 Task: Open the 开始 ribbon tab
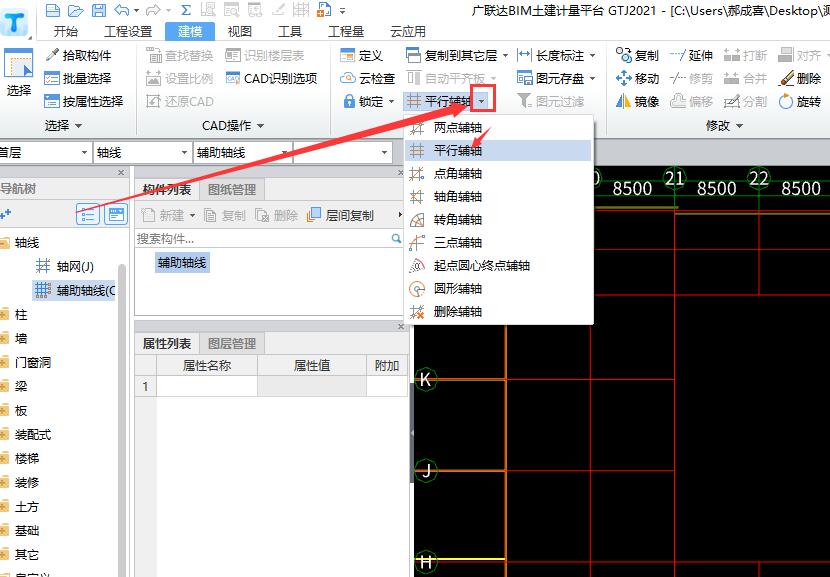tap(66, 31)
